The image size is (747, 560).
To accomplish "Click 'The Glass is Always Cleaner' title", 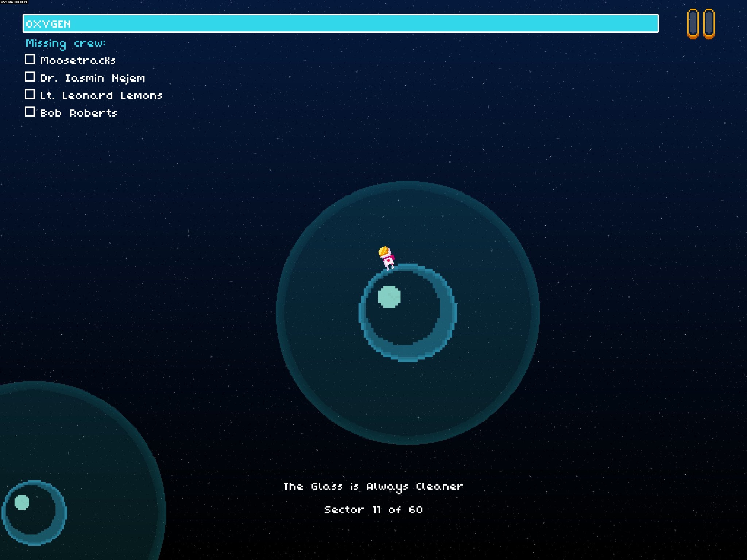I will [x=373, y=486].
